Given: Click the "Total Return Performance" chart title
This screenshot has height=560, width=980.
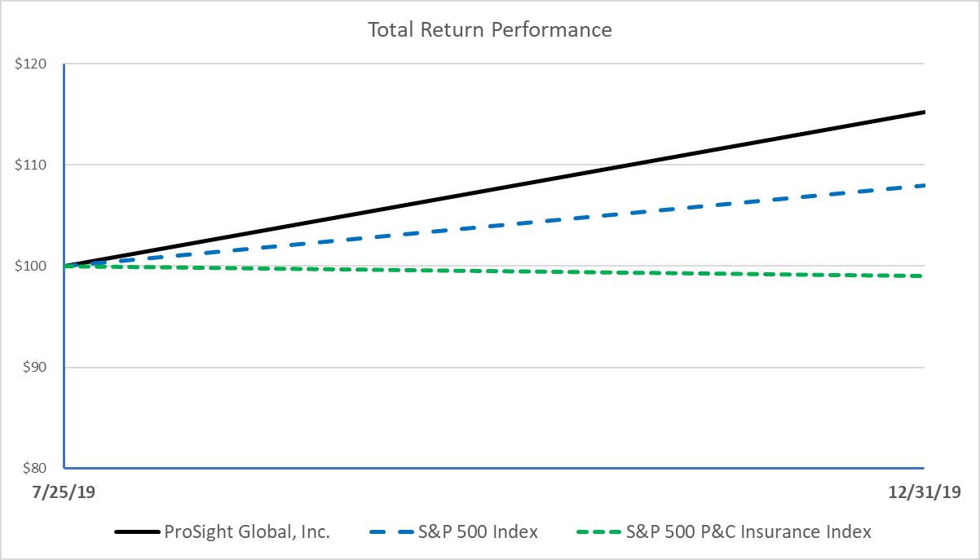Looking at the screenshot, I should click(x=489, y=30).
